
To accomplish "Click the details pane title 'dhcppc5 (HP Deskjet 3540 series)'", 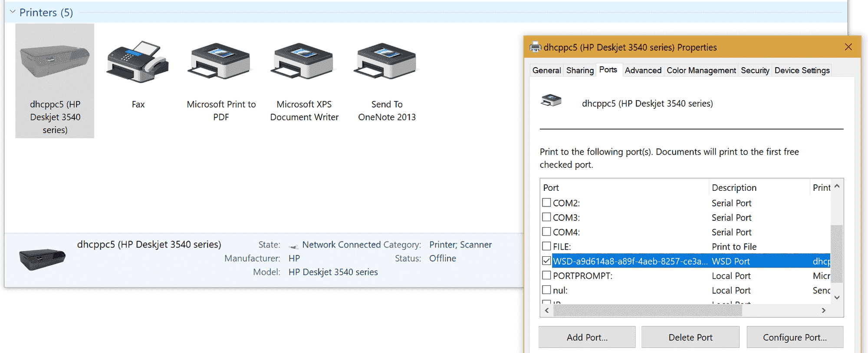I will click(149, 245).
